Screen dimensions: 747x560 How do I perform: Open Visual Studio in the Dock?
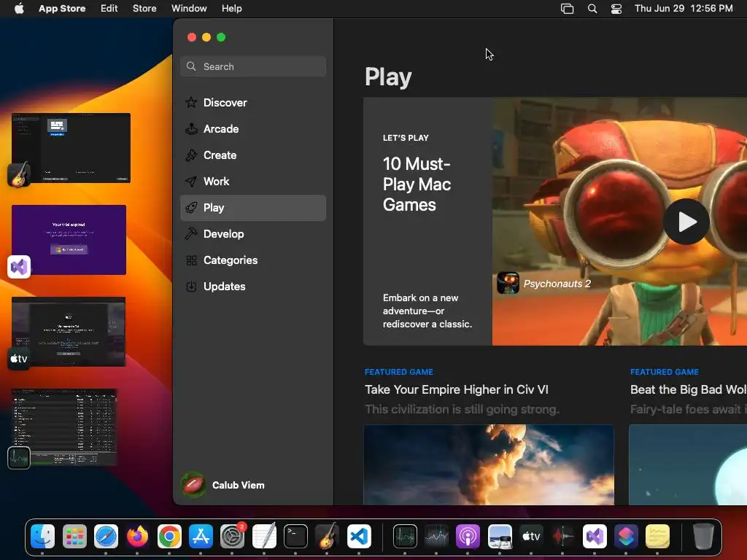(x=595, y=537)
